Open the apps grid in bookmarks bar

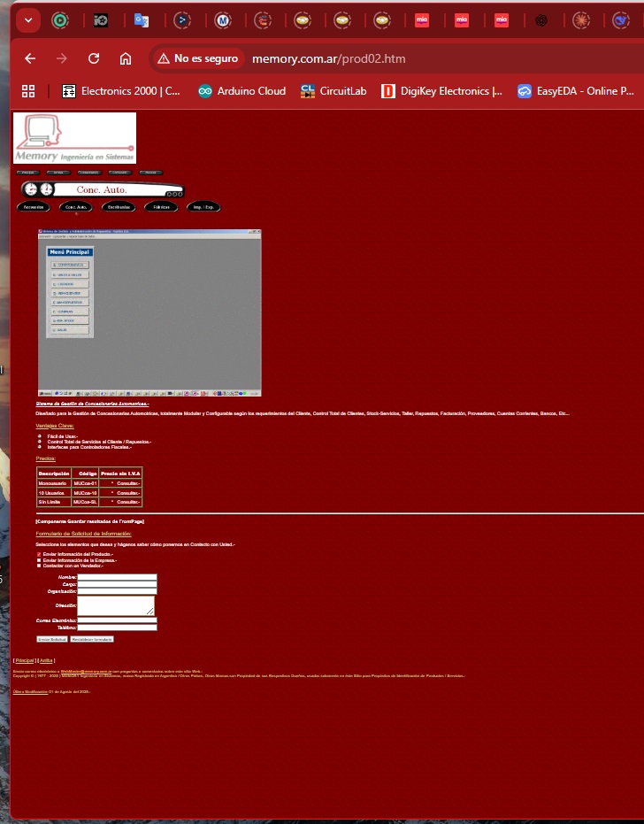[28, 91]
